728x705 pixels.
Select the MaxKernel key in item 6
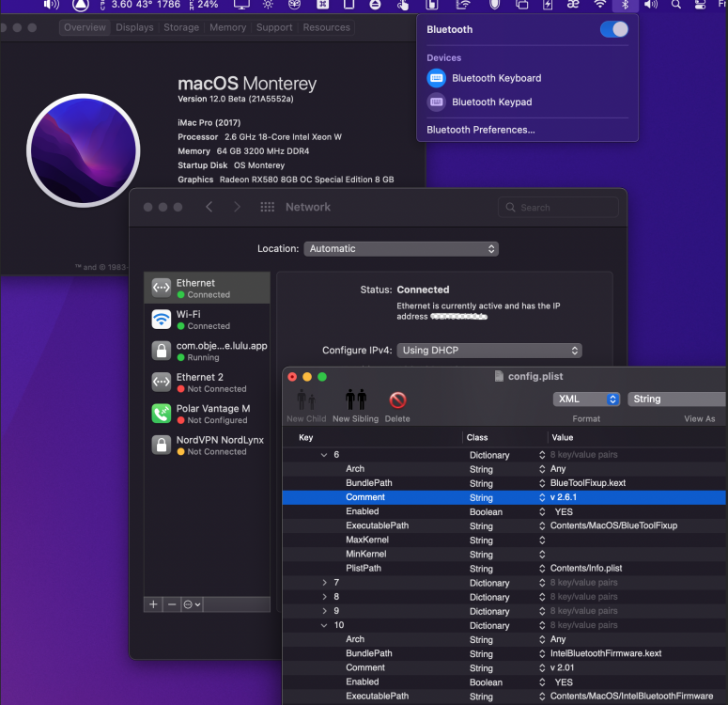[x=366, y=540]
